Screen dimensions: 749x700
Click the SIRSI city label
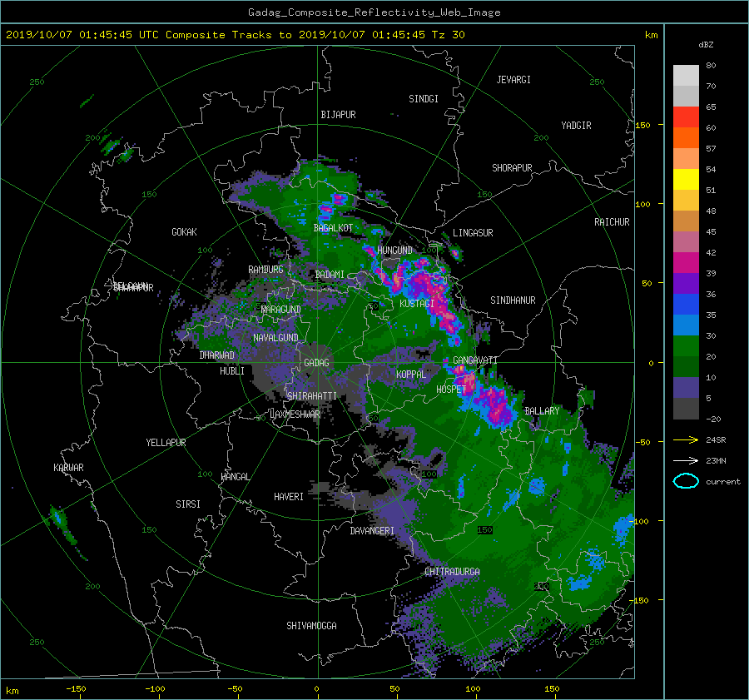coord(188,504)
